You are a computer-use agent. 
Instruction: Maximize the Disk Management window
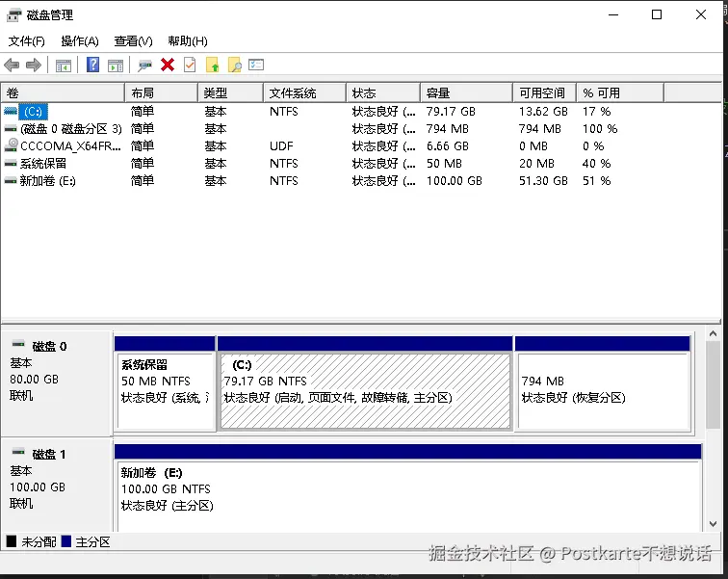[x=657, y=14]
